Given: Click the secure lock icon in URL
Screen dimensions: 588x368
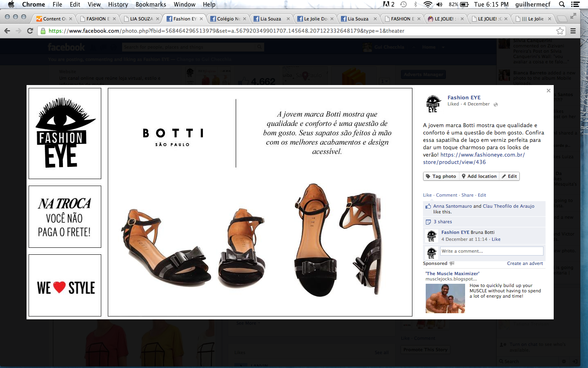Looking at the screenshot, I should [x=43, y=31].
